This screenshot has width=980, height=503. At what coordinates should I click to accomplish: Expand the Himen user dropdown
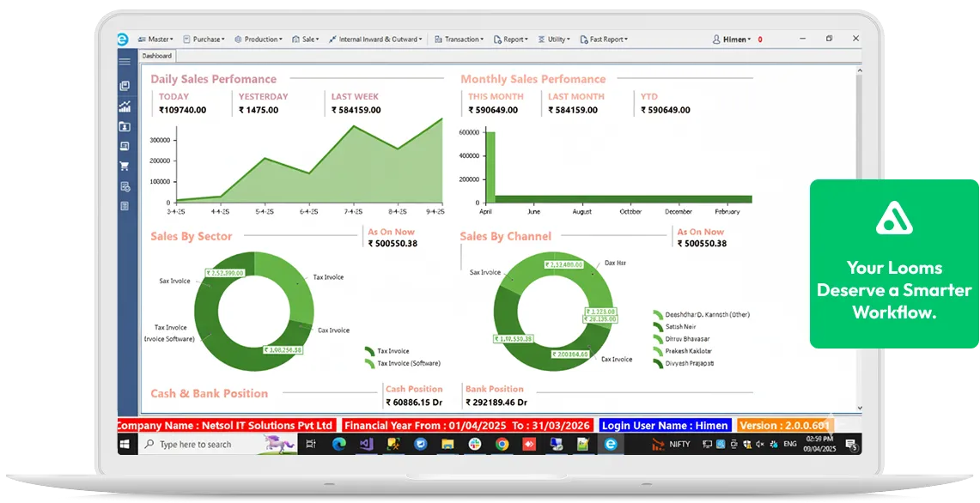click(732, 39)
